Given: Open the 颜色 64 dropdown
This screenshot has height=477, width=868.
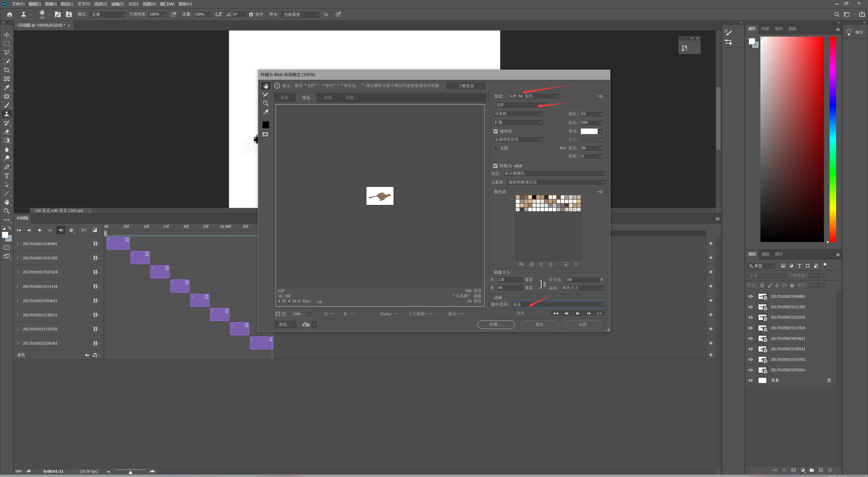Looking at the screenshot, I should (x=600, y=114).
